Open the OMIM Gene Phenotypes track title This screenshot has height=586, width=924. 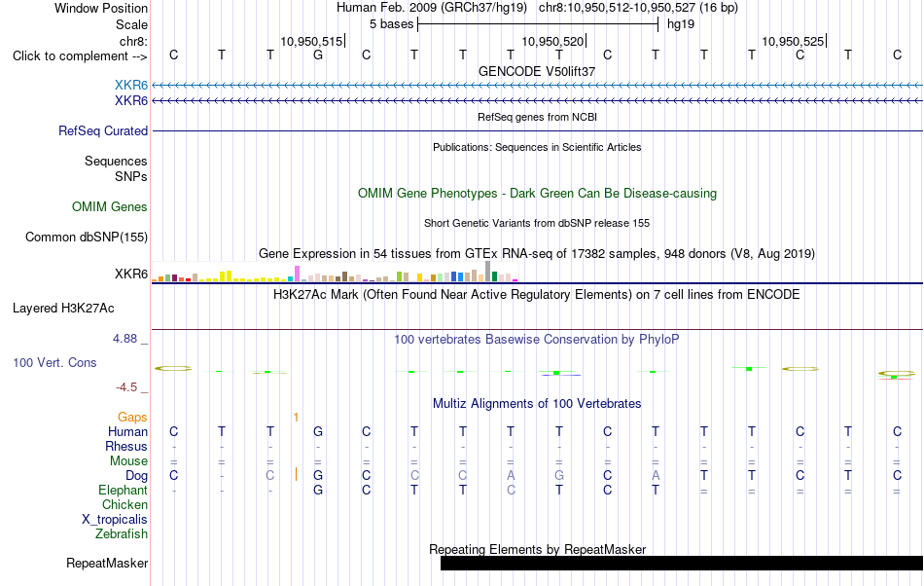[x=537, y=194]
